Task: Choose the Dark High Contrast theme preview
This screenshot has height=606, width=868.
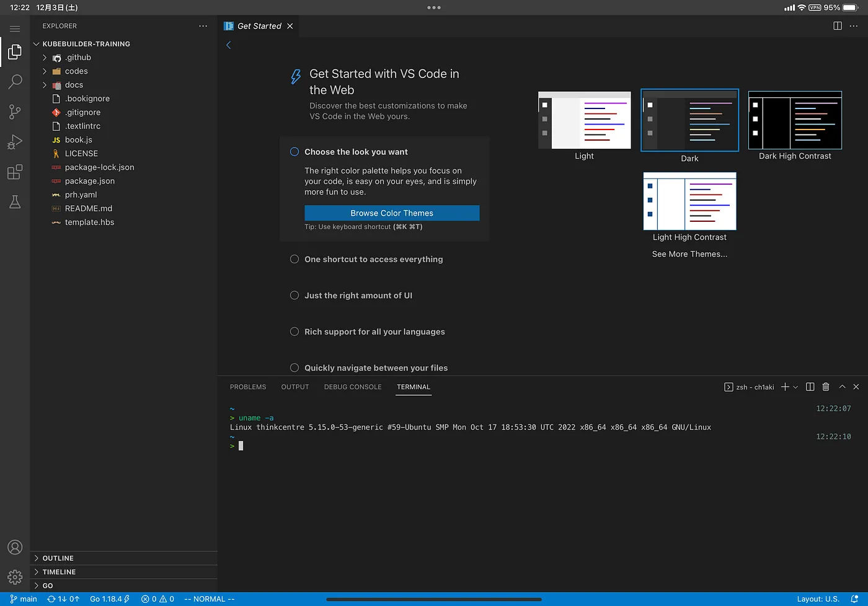Action: [795, 120]
